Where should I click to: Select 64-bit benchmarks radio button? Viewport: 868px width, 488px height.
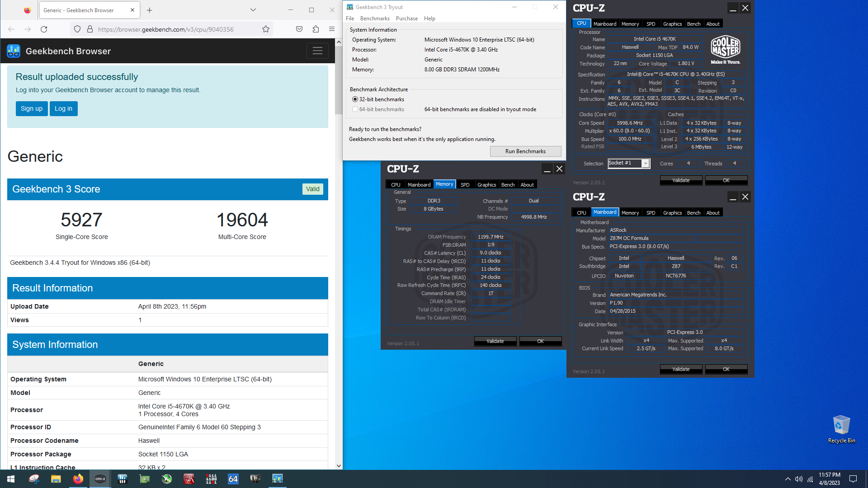point(355,109)
